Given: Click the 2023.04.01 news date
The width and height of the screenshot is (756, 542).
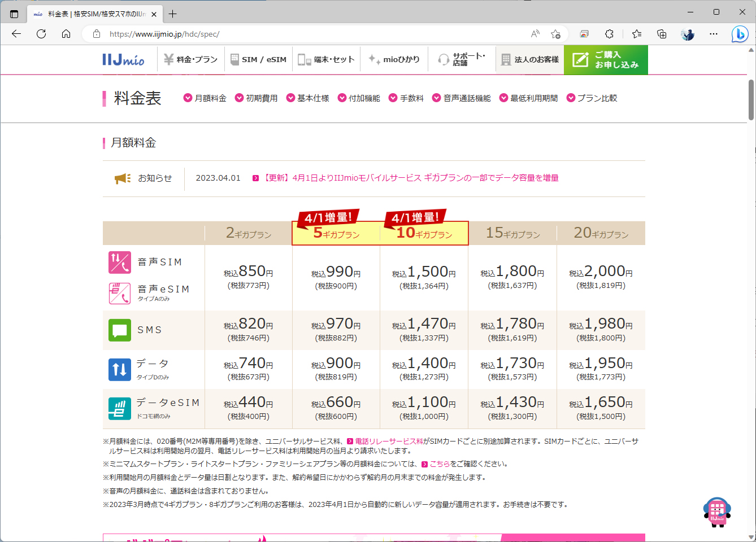Looking at the screenshot, I should click(218, 178).
